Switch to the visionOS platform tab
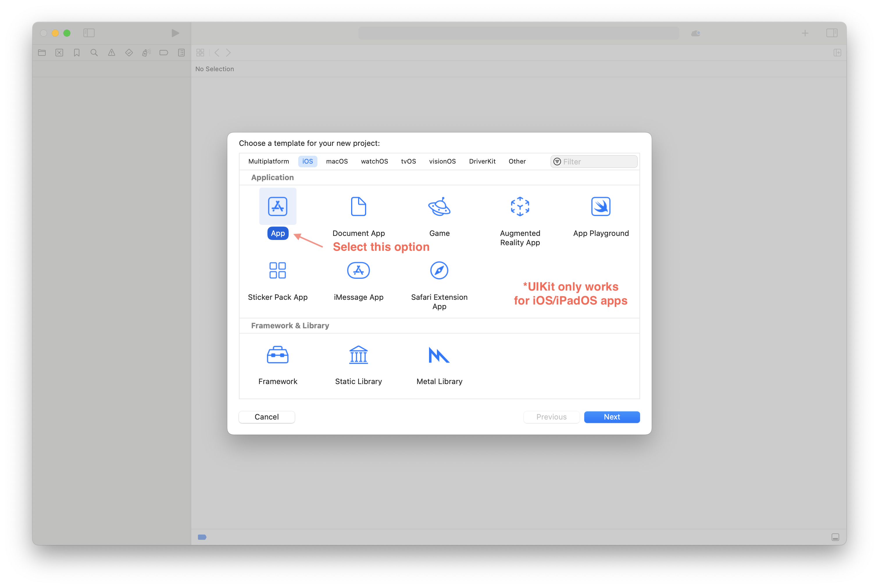This screenshot has width=879, height=588. pyautogui.click(x=442, y=161)
